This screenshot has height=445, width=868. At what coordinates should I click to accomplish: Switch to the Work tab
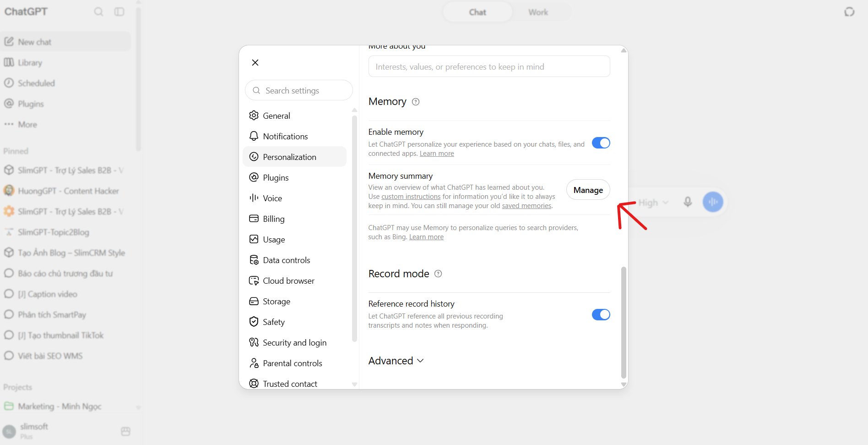click(538, 12)
